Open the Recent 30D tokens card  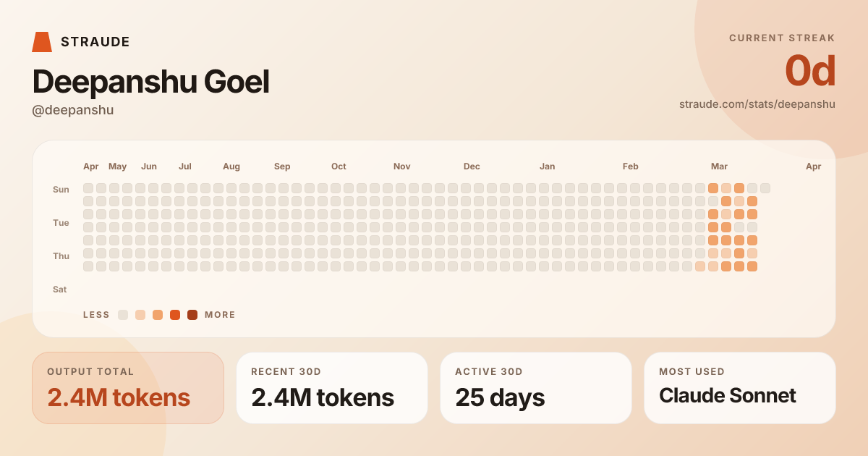(x=332, y=388)
